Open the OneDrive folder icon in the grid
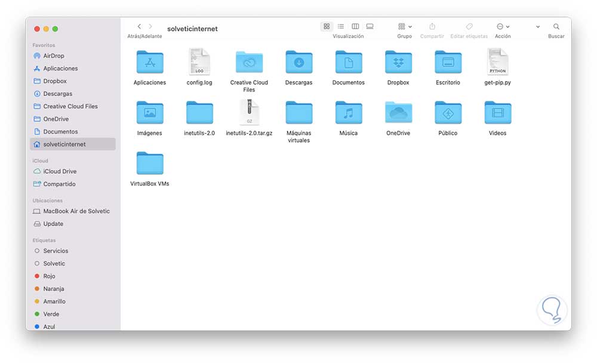The height and width of the screenshot is (364, 597). click(398, 113)
